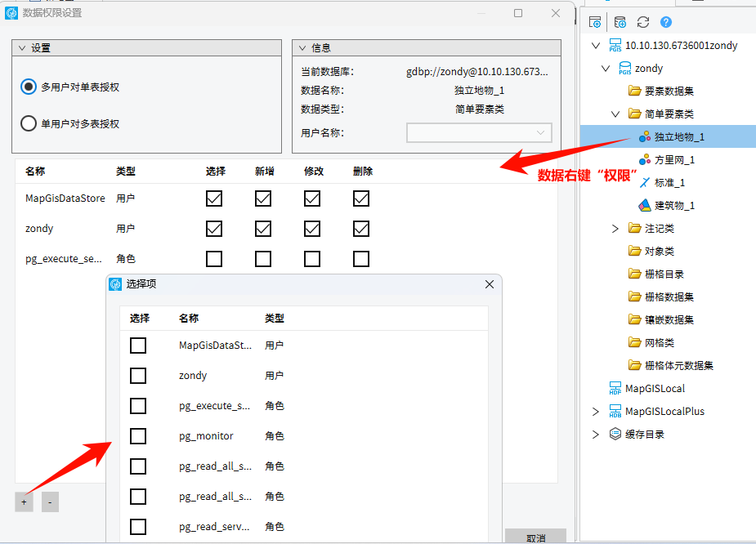Expand the MapGISLocalPlus tree node
This screenshot has height=544, width=756.
tap(596, 411)
